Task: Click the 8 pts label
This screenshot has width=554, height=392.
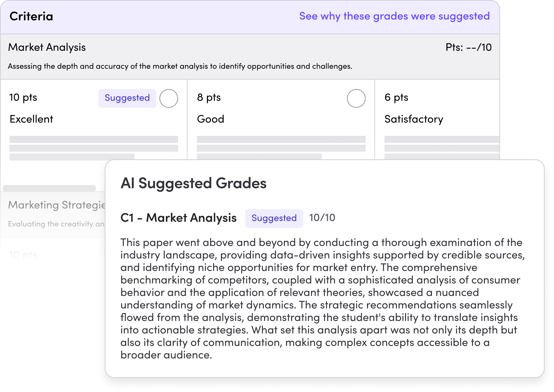Action: [x=209, y=97]
